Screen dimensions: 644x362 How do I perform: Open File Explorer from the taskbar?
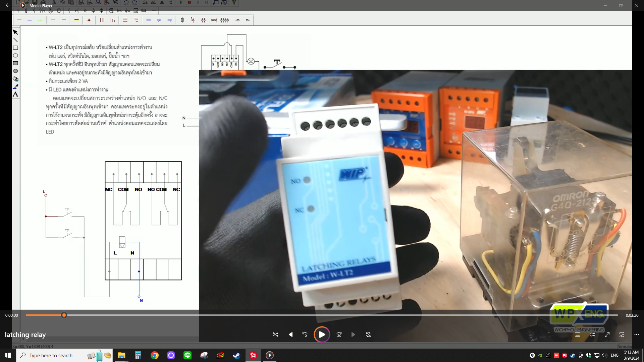(122, 355)
